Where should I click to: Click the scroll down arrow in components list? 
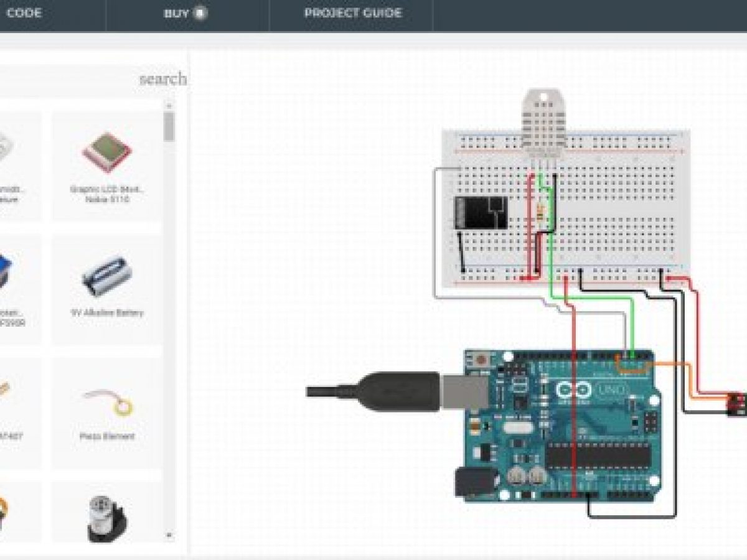(x=169, y=534)
